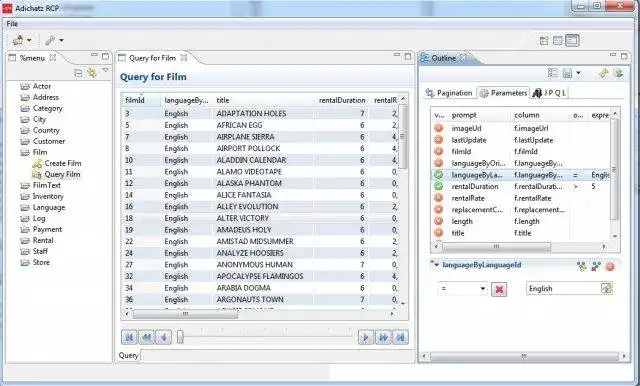Sort by the title column header
This screenshot has height=386, width=640.
[262, 100]
